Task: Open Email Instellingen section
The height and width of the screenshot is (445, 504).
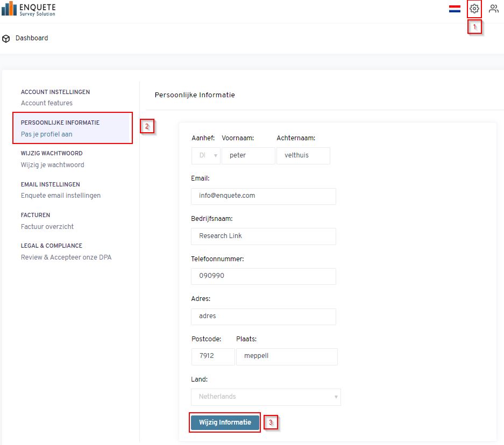Action: coord(60,190)
